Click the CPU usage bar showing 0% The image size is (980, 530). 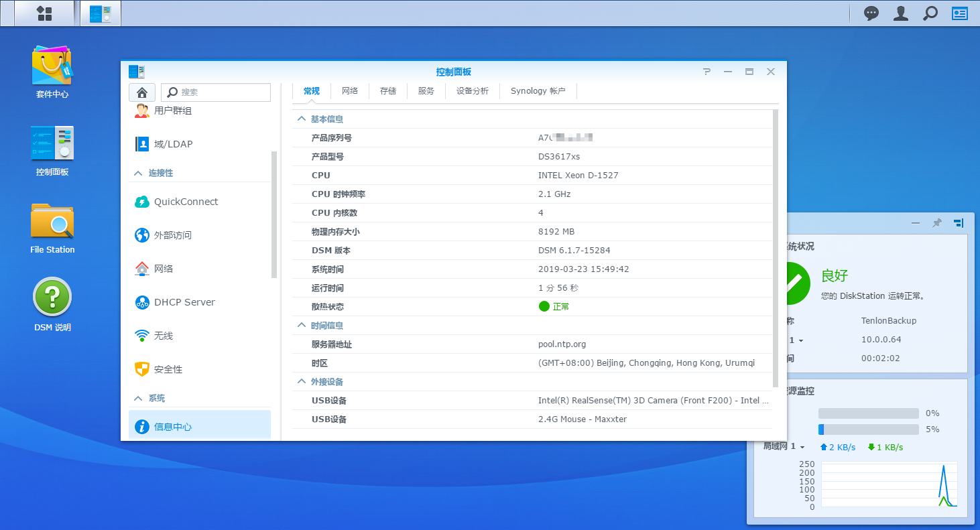pyautogui.click(x=869, y=413)
